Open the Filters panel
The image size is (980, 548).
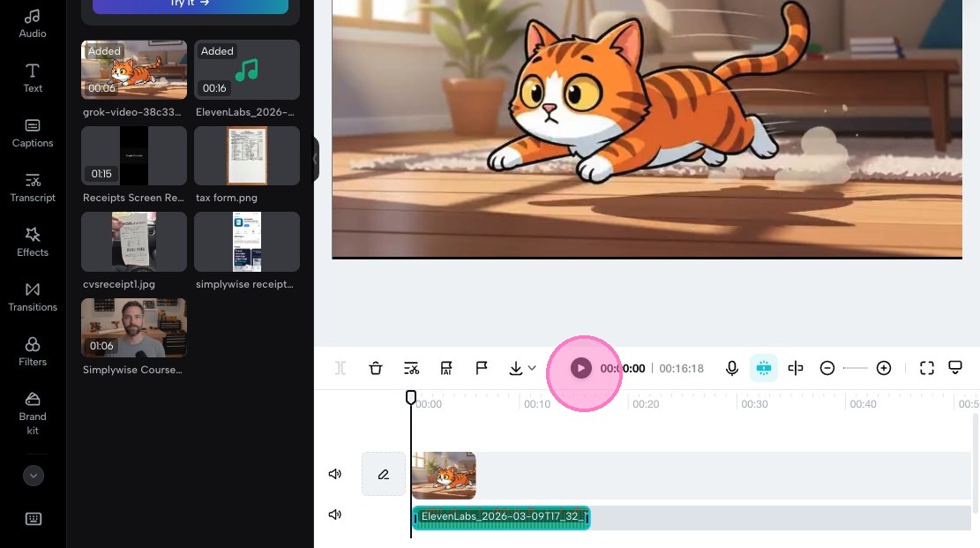click(x=33, y=352)
